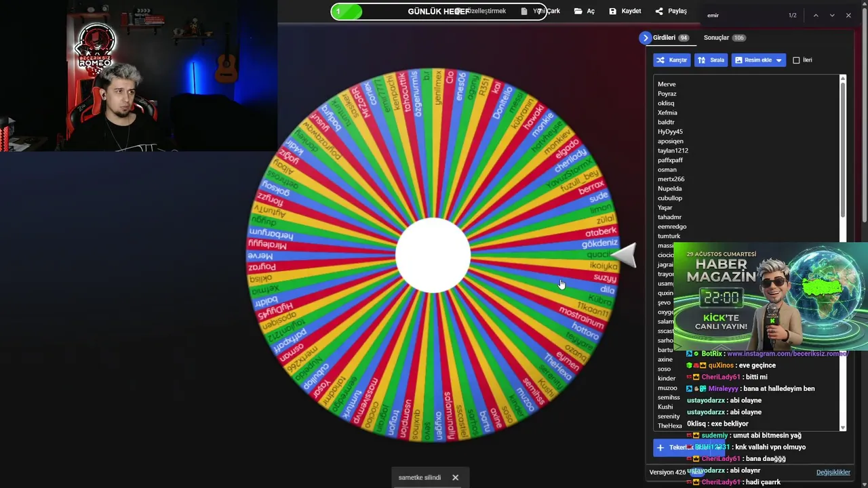Open the Değişiklikler changelog link
The image size is (868, 488).
[x=833, y=472]
